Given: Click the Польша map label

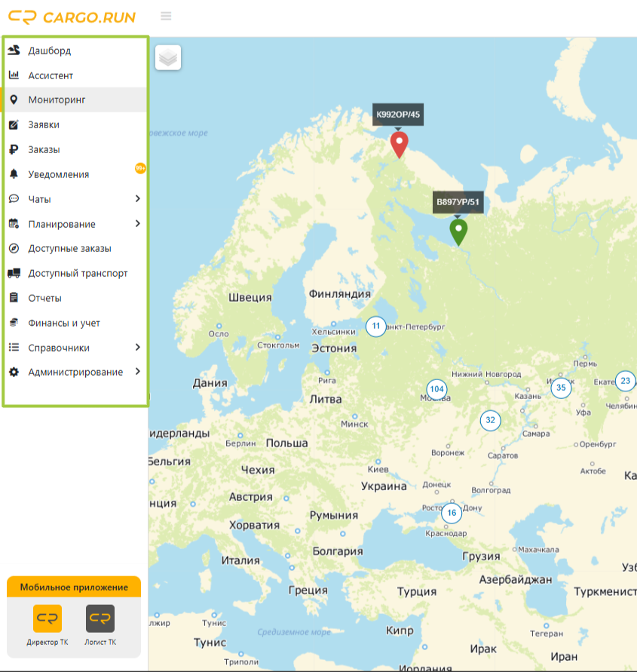Looking at the screenshot, I should 286,443.
